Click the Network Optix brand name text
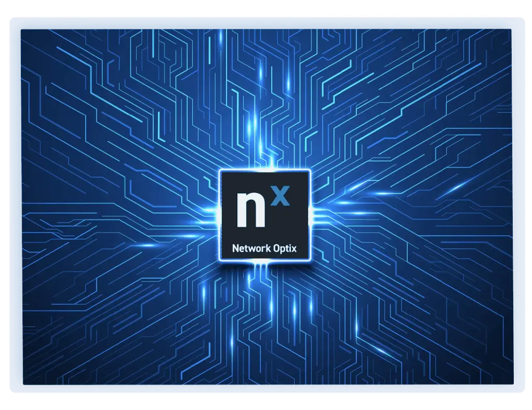The width and height of the screenshot is (532, 410). pos(266,248)
